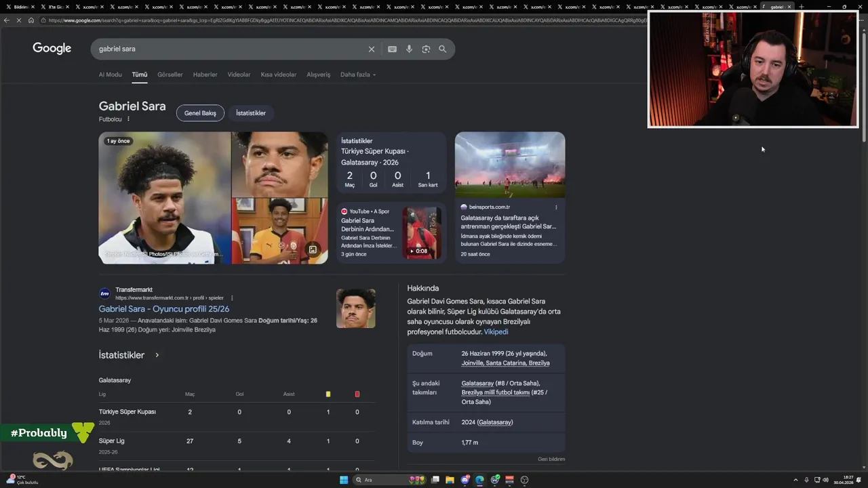Image resolution: width=868 pixels, height=488 pixels.
Task: Click the images gallery icon on photos
Action: 313,249
